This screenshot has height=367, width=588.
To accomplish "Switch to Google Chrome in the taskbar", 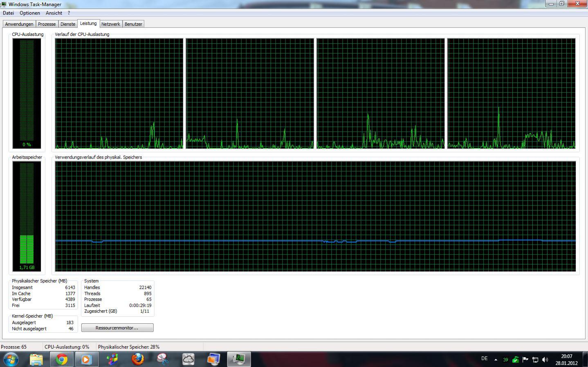I will click(62, 359).
